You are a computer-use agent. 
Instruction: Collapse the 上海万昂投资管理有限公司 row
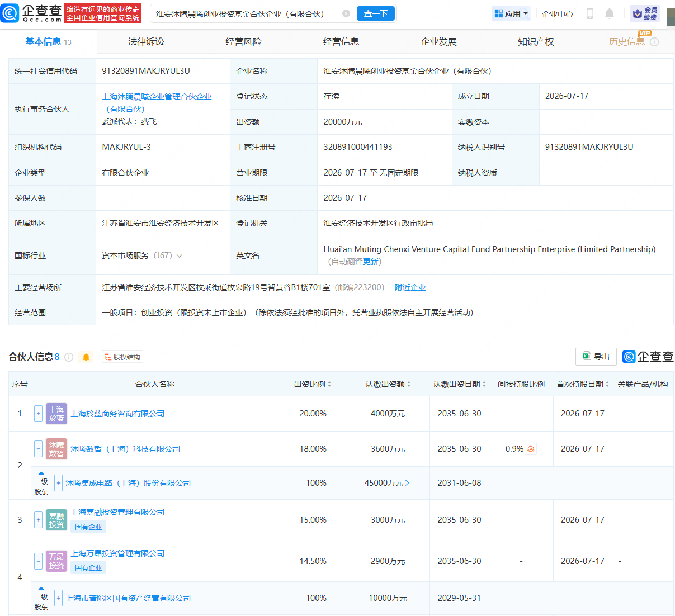point(38,561)
